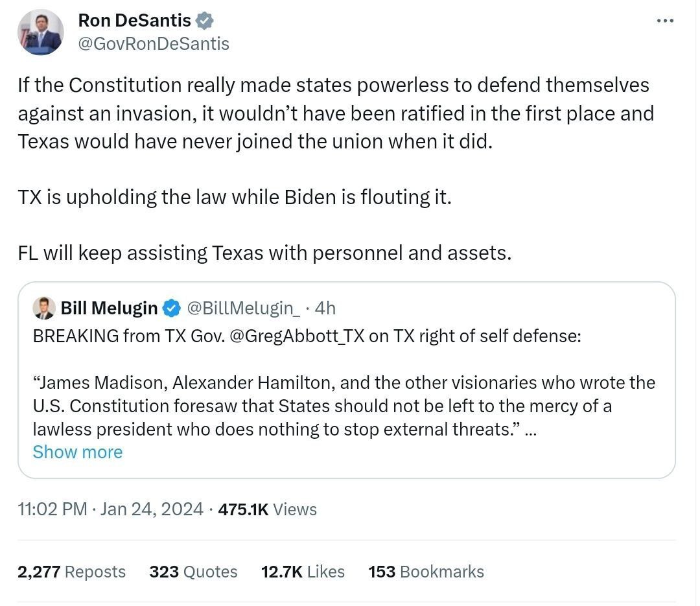Click the 4h timestamp on quoted tweet
Screen dimensions: 700x606
click(325, 309)
